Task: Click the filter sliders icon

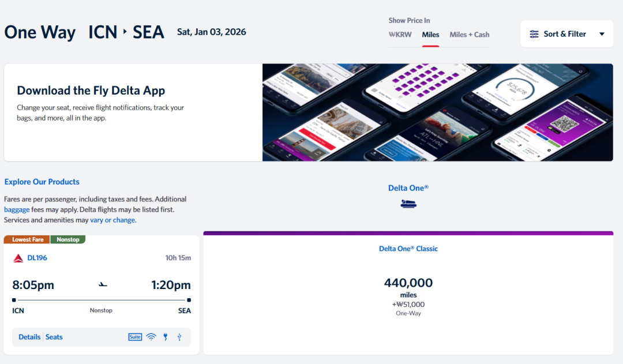Action: pos(534,34)
